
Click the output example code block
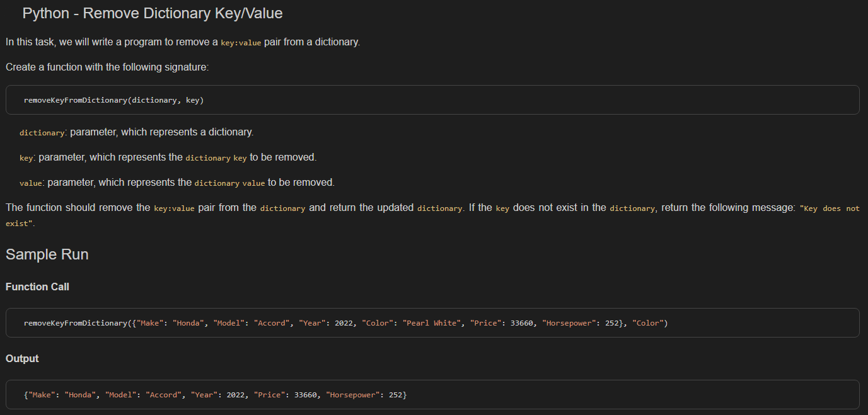point(214,394)
